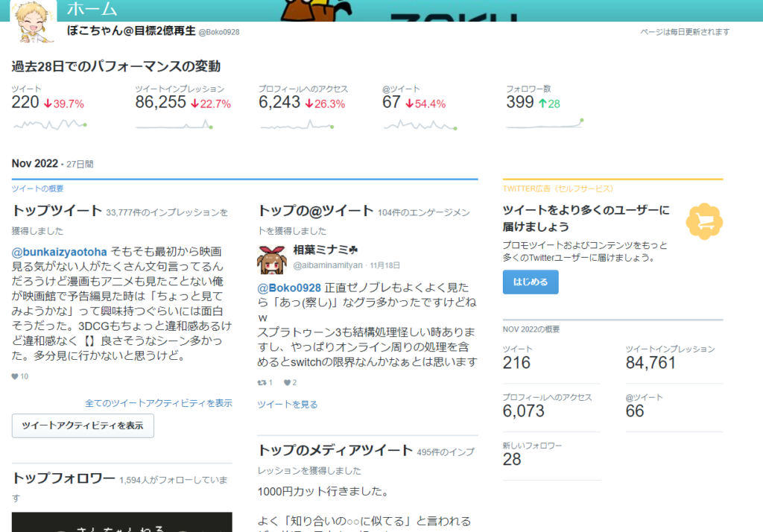Open the @bunkaizyaotoha mention link
The width and height of the screenshot is (763, 532).
point(60,252)
